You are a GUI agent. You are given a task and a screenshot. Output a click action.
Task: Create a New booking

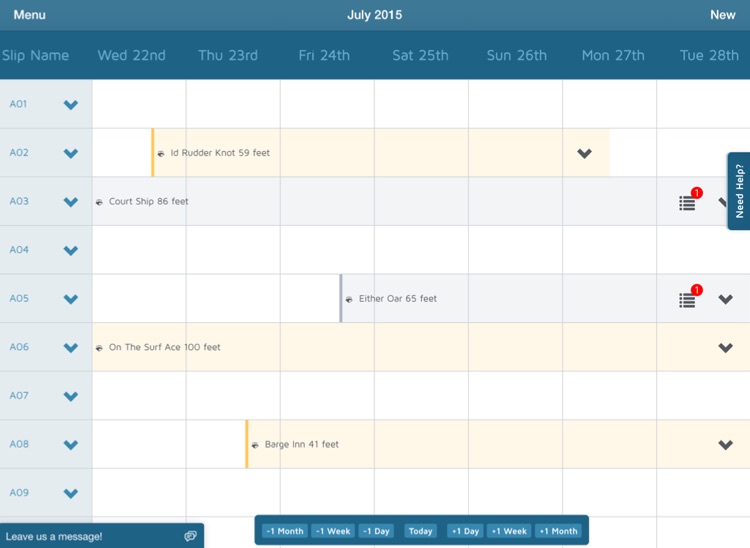click(723, 15)
